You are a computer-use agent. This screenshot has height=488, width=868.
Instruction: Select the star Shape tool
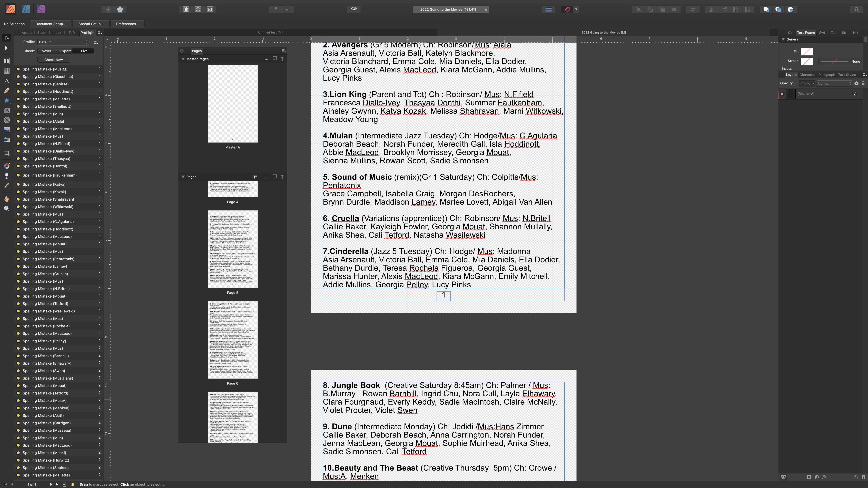pyautogui.click(x=6, y=100)
